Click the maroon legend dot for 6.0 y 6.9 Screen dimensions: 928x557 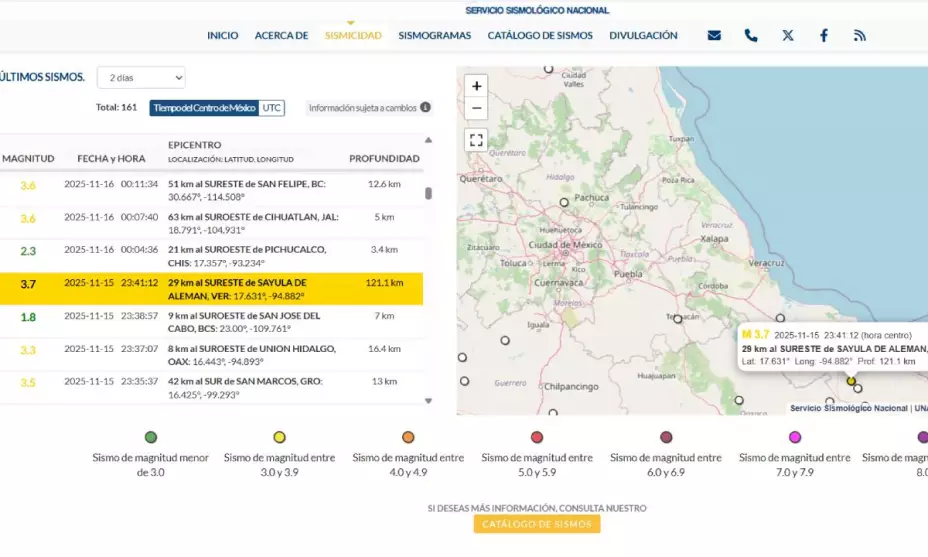click(666, 437)
